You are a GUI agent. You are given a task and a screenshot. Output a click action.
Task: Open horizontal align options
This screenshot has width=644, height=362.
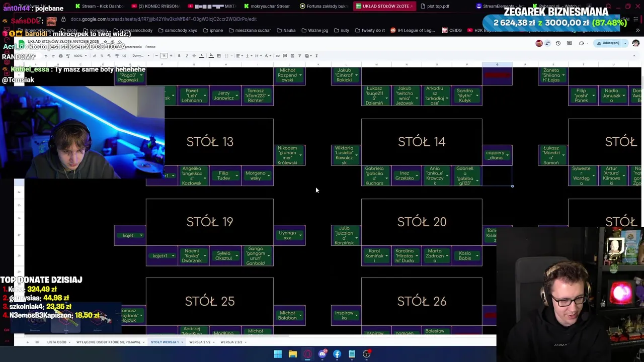[239, 56]
